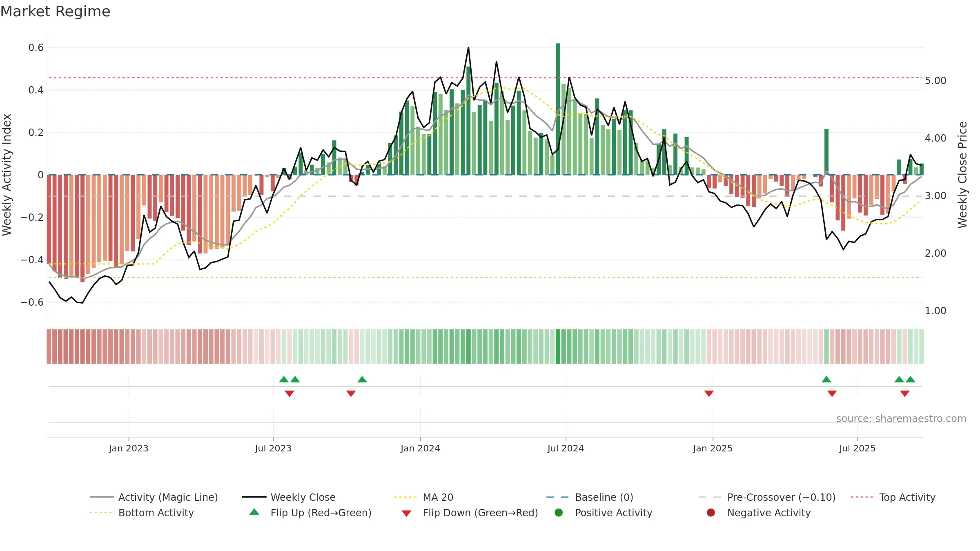The width and height of the screenshot is (980, 551).
Task: Click the Negative Activity legend label
Action: coord(769,513)
